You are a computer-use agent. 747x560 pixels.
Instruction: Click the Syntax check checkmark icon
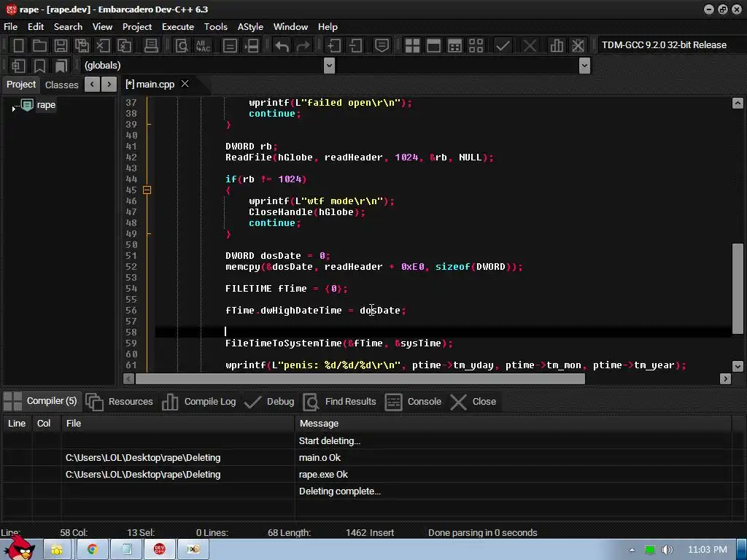[503, 46]
